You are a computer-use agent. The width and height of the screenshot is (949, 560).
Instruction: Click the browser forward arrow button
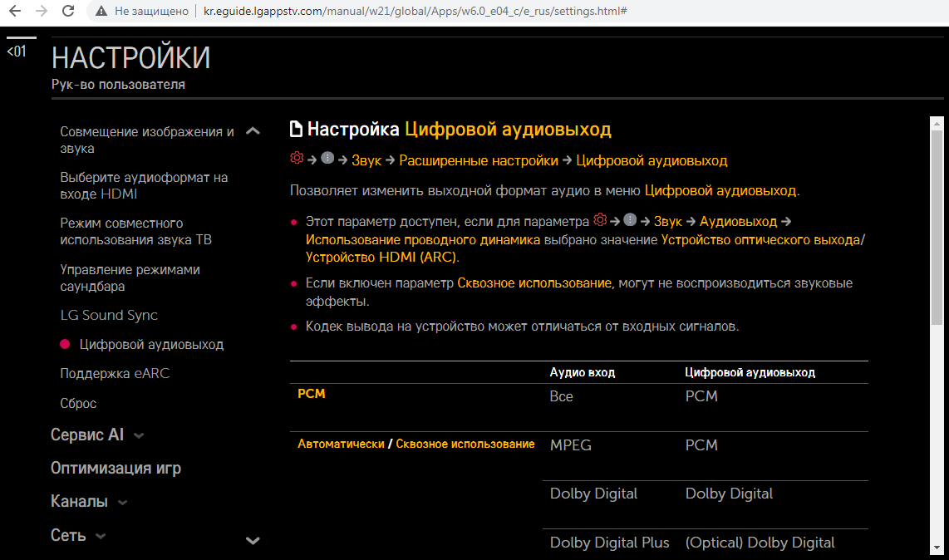click(x=42, y=12)
